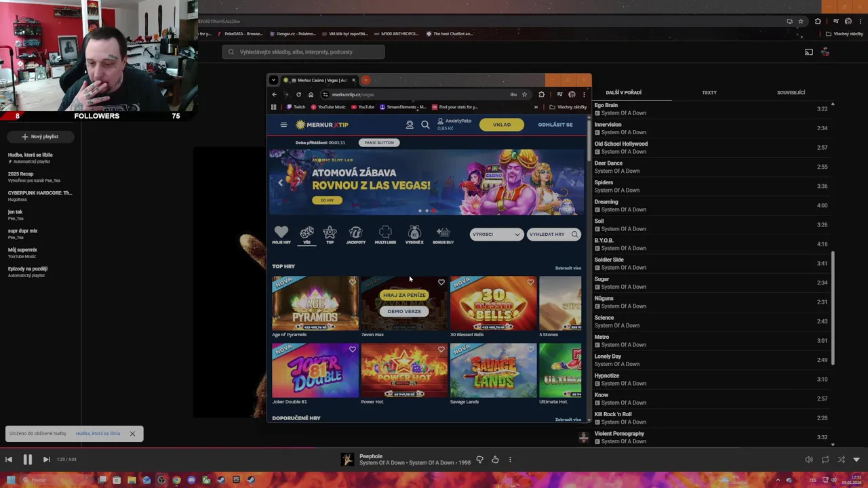Click Zobrazit více next to Top hry

568,268
